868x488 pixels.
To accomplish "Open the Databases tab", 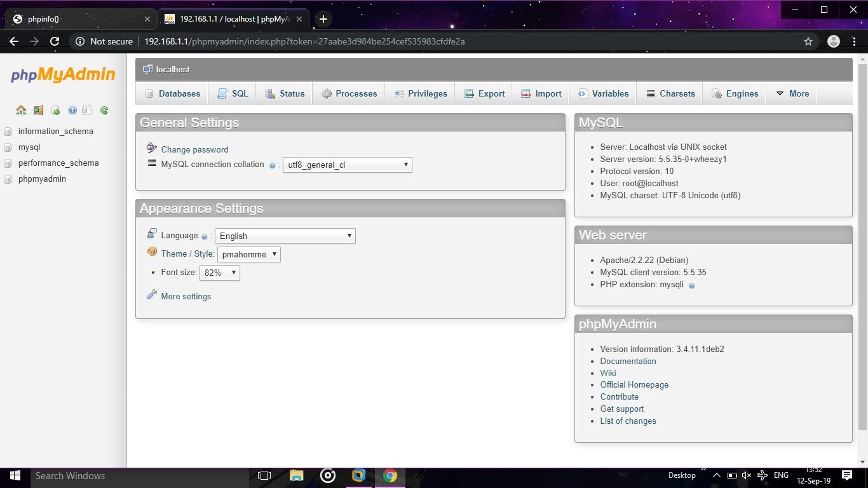I will coord(172,93).
